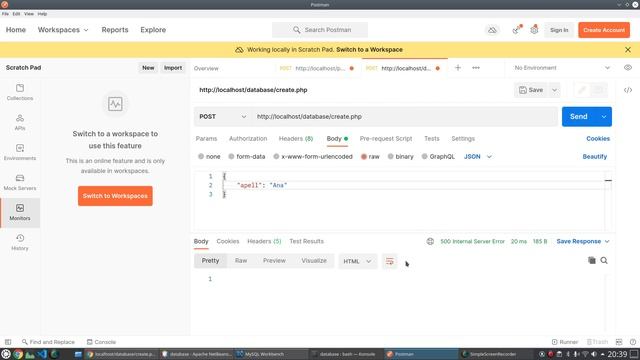Open HTML response format dropdown
Image resolution: width=640 pixels, height=360 pixels.
[357, 261]
